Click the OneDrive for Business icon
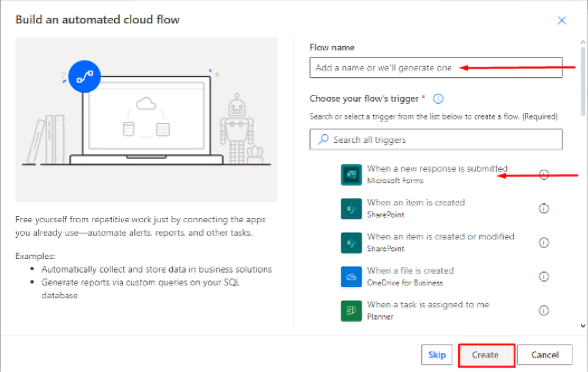Viewport: 588px width, 372px height. [351, 277]
